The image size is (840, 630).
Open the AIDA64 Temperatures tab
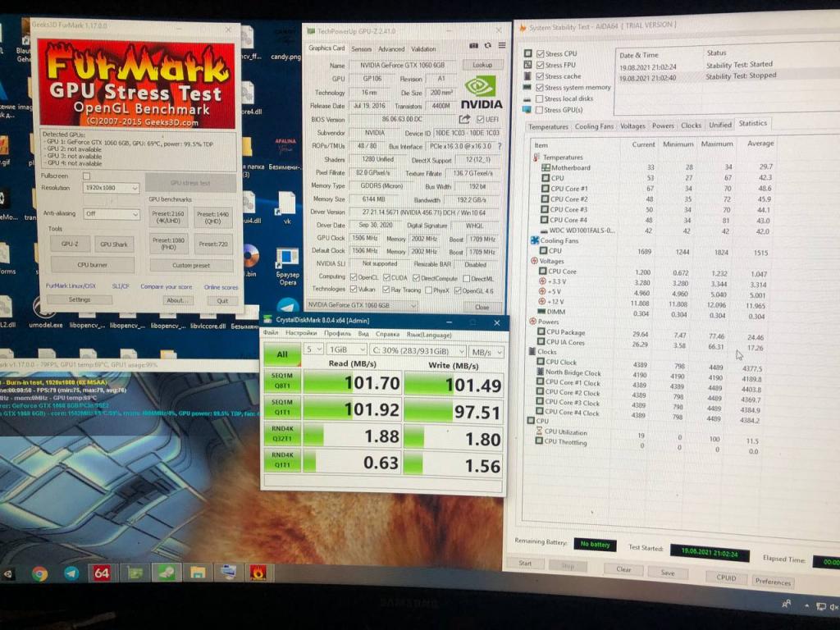pos(548,127)
